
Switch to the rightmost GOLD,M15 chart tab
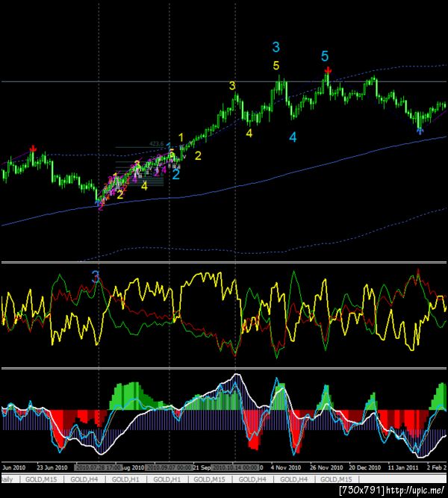pyautogui.click(x=336, y=479)
